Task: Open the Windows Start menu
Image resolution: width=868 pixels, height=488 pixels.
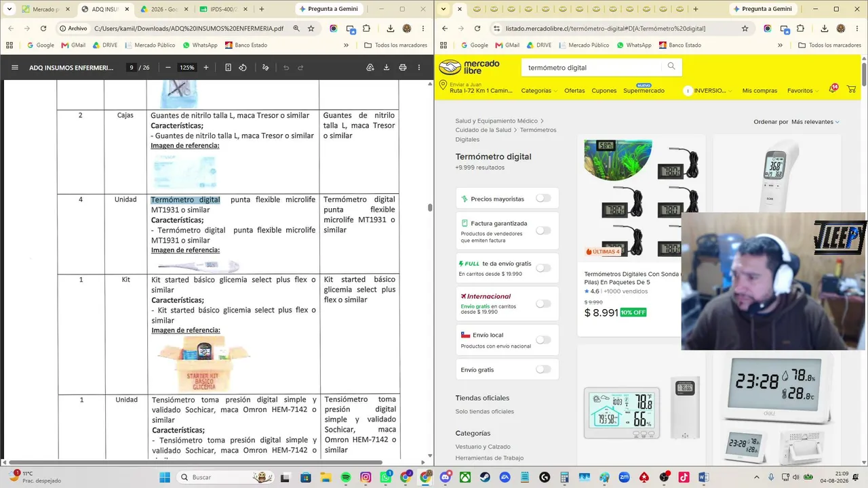Action: [165, 477]
